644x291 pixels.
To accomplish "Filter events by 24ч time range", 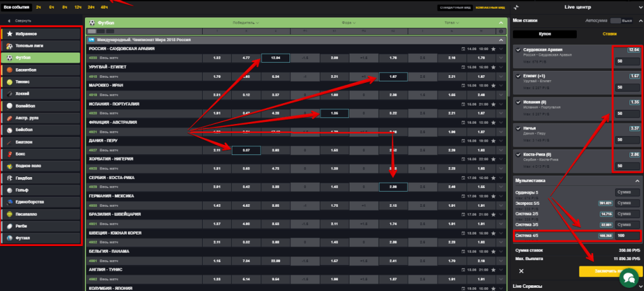I will (x=91, y=8).
